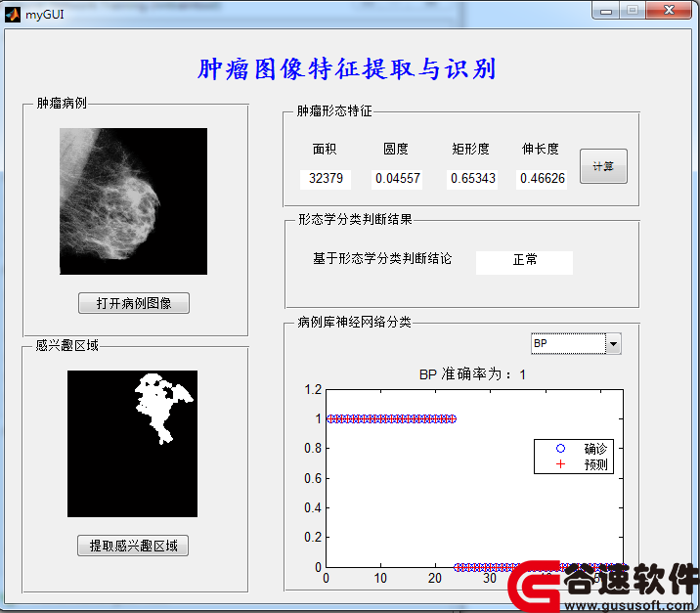Click the 肿瘤病例 panel title
Image resolution: width=700 pixels, height=613 pixels.
(62, 103)
